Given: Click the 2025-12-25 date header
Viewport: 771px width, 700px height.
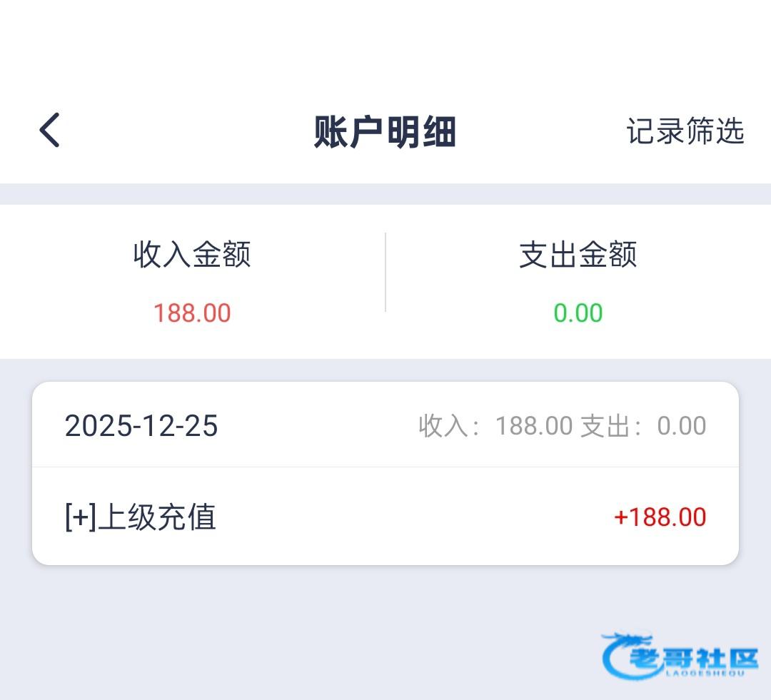Looking at the screenshot, I should pyautogui.click(x=141, y=426).
